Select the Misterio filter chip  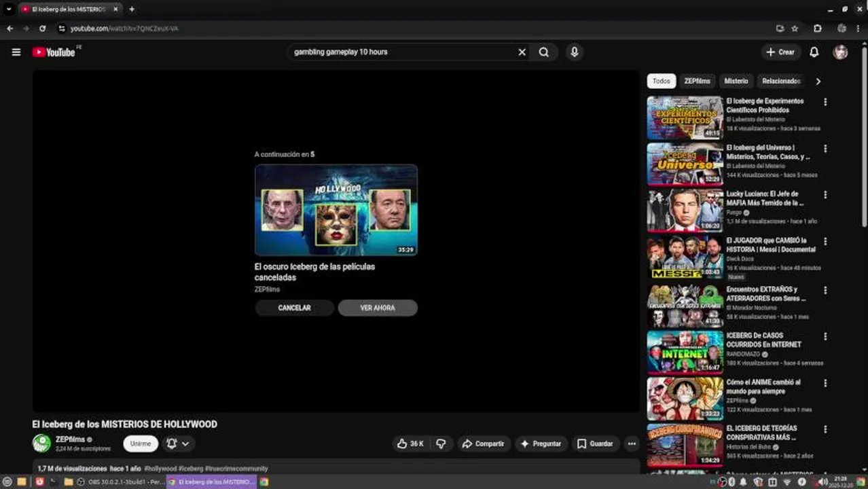[736, 81]
